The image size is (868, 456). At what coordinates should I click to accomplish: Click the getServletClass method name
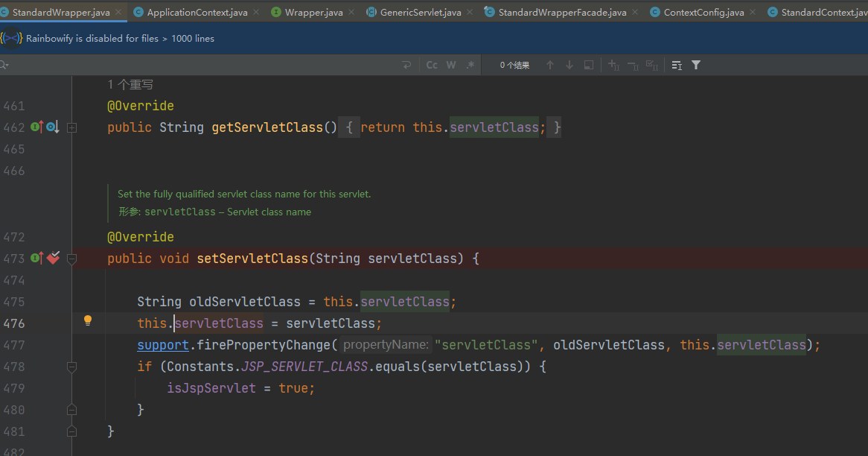tap(267, 127)
